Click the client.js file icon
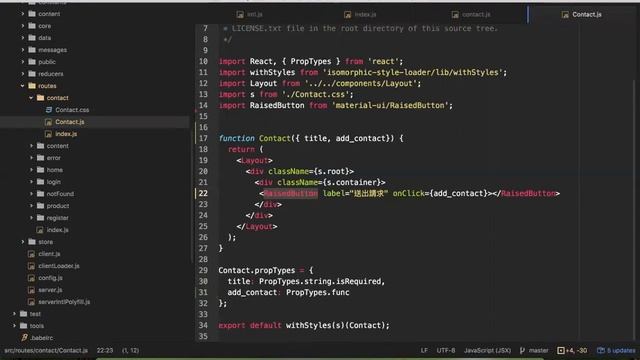The height and width of the screenshot is (360, 640). [31, 254]
